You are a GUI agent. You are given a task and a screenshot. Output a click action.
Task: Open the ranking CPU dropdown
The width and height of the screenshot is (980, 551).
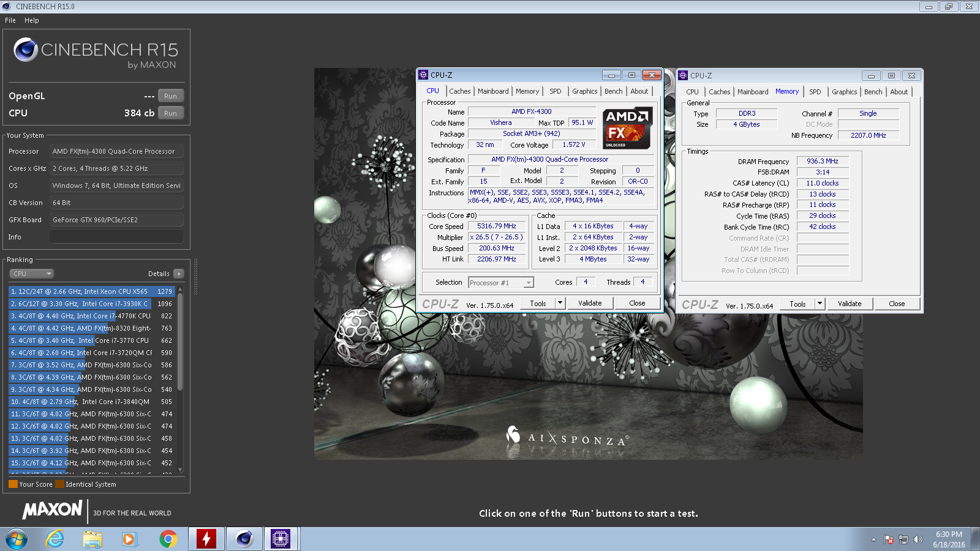[x=31, y=274]
